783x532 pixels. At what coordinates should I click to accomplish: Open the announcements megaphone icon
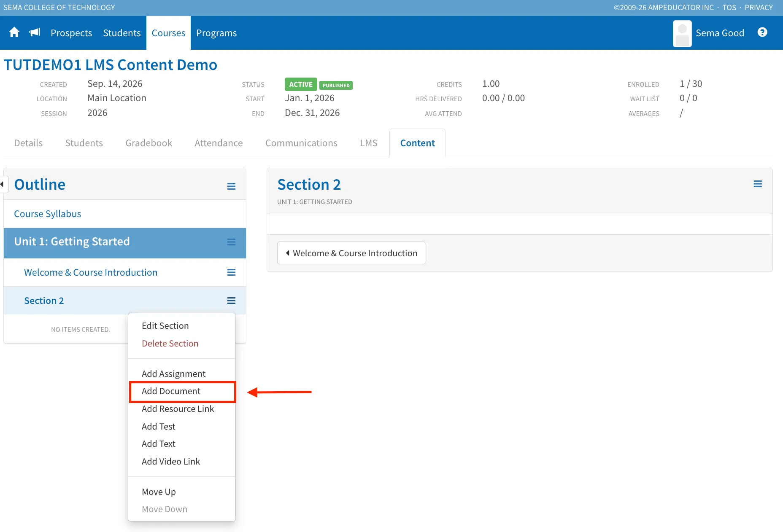35,32
